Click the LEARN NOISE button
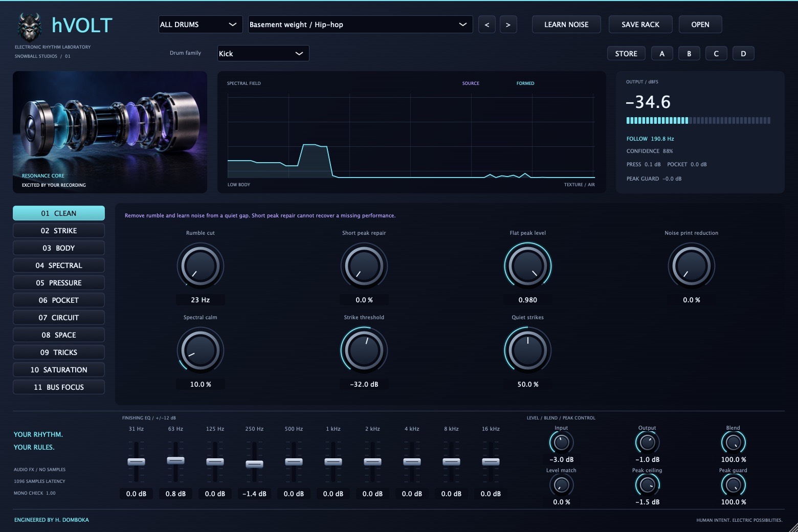The image size is (798, 532). click(566, 25)
